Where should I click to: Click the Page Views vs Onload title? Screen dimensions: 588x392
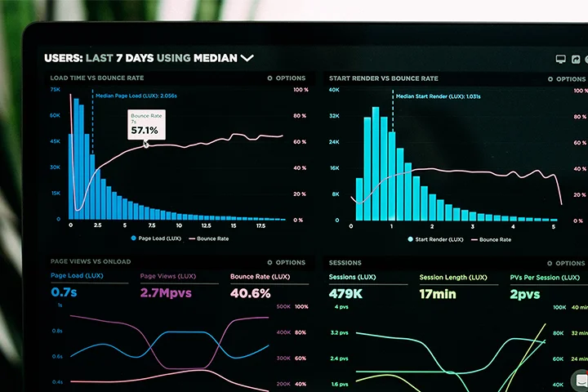click(91, 262)
